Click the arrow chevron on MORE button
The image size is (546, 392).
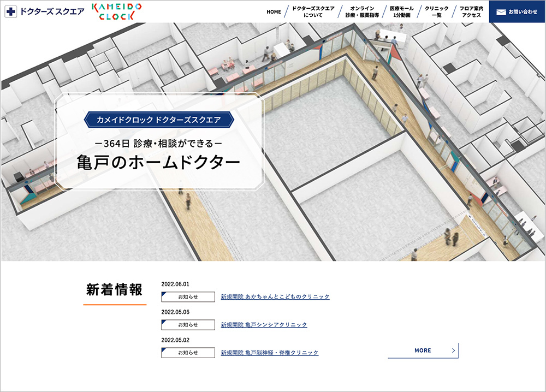(x=453, y=351)
